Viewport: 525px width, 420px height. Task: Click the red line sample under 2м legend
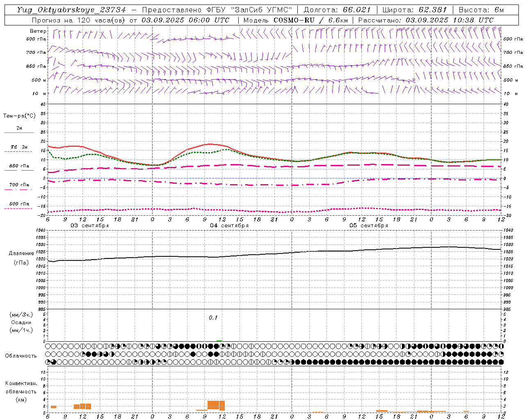[x=19, y=133]
